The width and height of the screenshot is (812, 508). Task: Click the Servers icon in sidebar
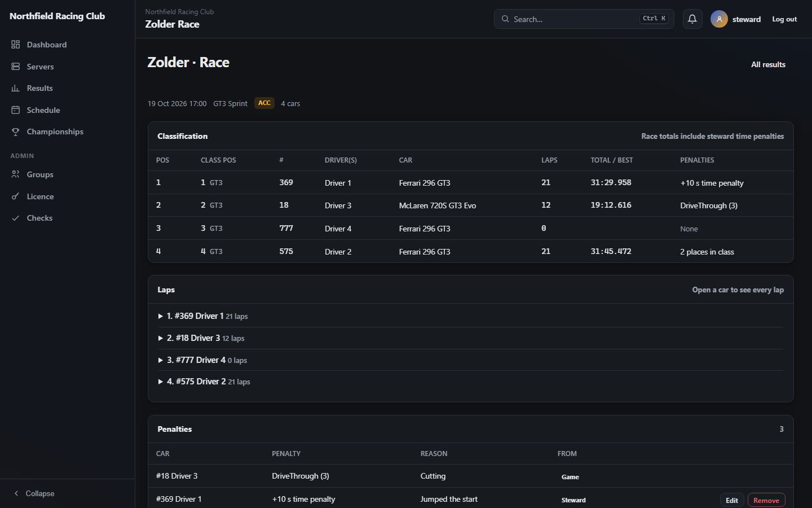coord(16,67)
